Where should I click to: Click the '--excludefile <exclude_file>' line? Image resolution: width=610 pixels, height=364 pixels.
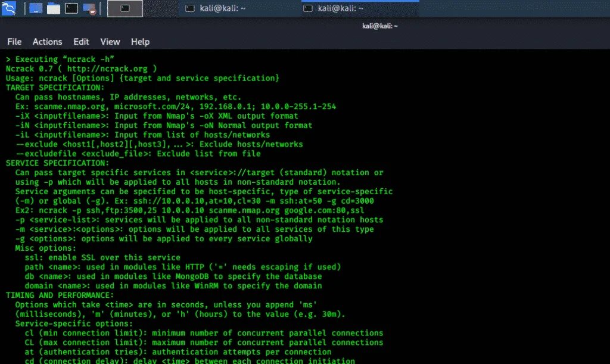pos(138,154)
